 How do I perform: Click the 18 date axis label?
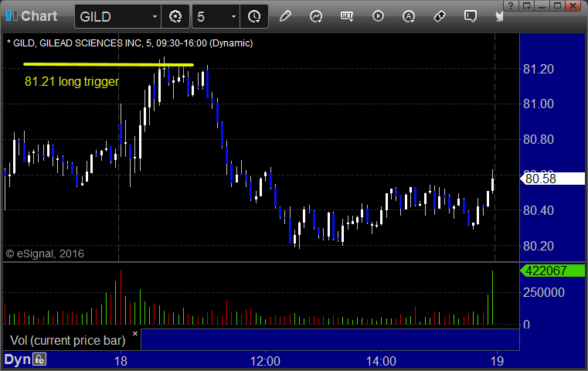[121, 361]
